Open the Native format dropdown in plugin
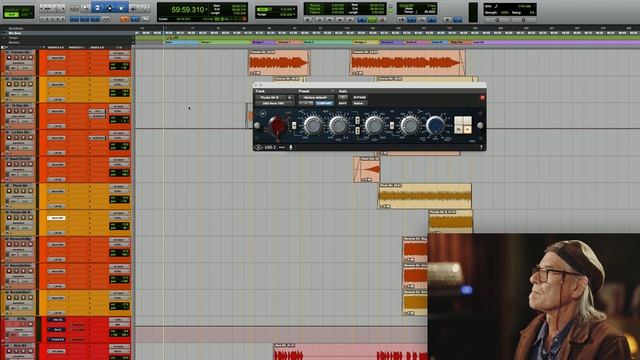 359,103
